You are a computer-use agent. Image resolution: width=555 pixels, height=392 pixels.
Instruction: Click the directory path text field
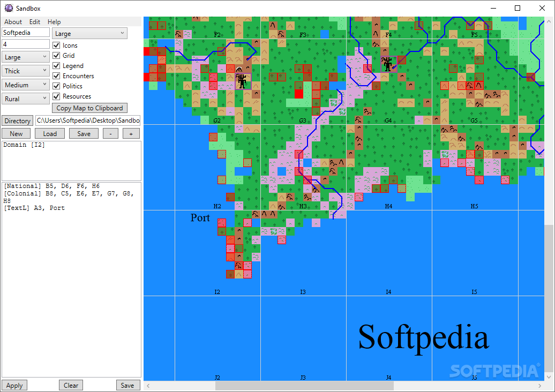click(88, 120)
